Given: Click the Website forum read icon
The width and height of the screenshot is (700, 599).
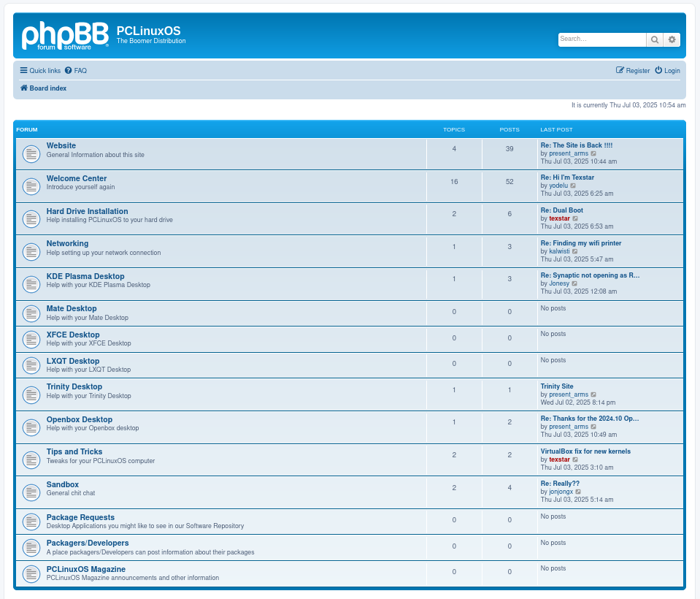Looking at the screenshot, I should coord(31,154).
